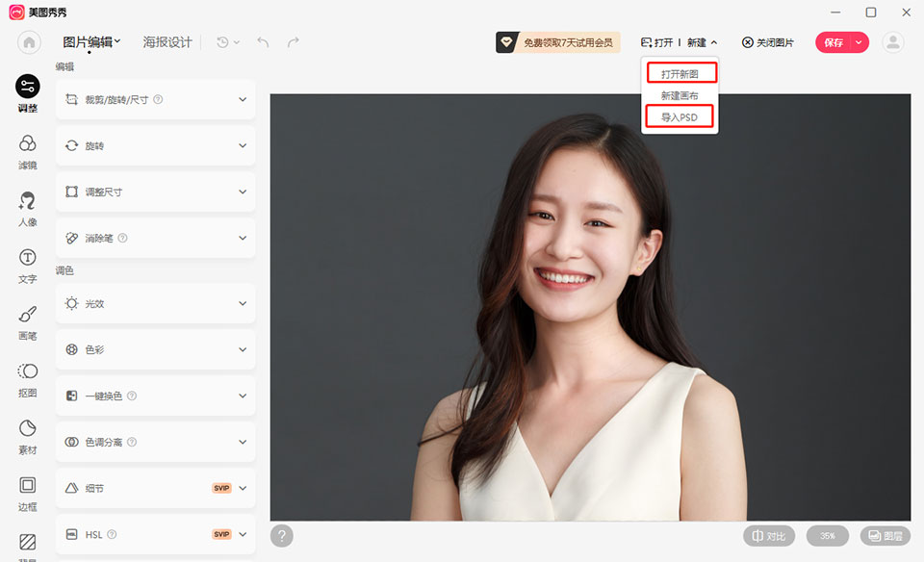Toggle the 图层 (Layers) panel button

[x=885, y=536]
